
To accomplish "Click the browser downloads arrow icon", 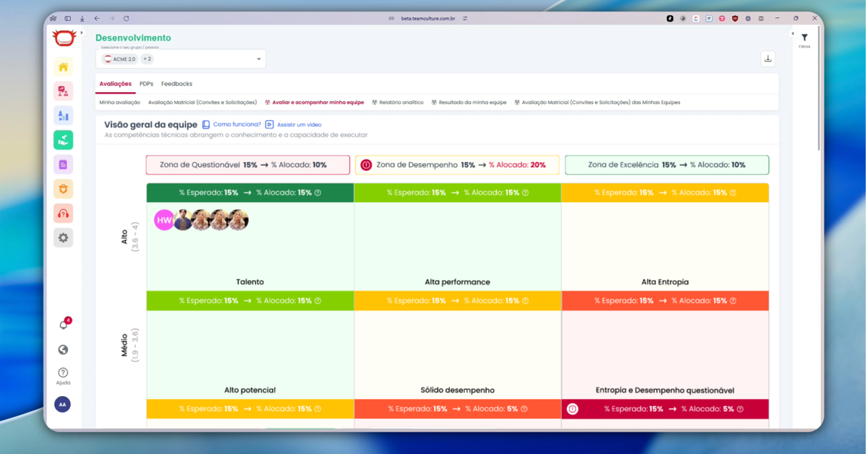I will tap(82, 18).
